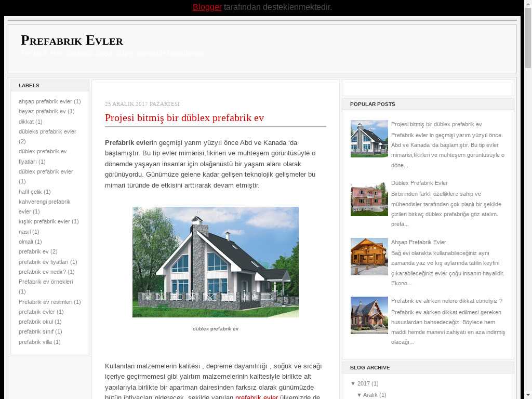Open the Aralık archive month link
Viewport: 532px width, 399px height.
click(370, 395)
